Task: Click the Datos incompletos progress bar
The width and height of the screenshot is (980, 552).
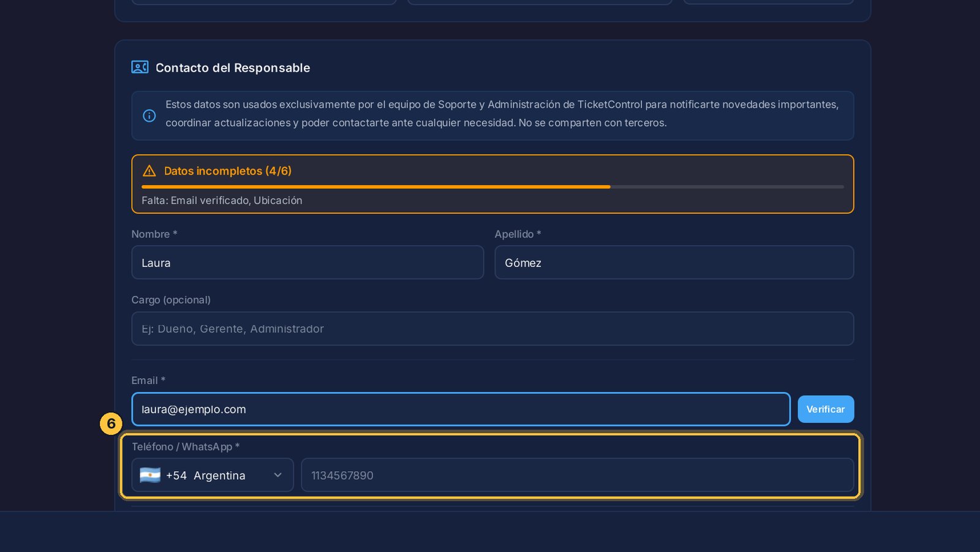Action: tap(492, 187)
